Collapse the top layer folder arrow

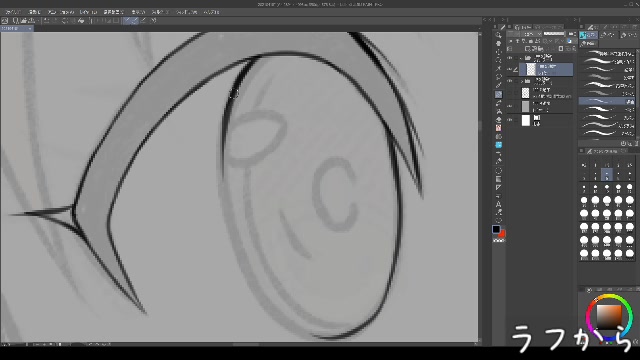[521, 58]
